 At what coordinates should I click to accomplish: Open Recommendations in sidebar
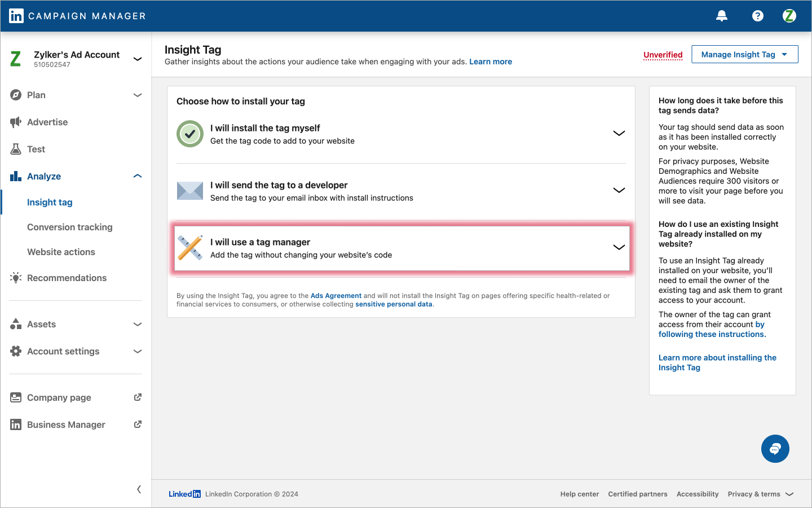tap(67, 278)
